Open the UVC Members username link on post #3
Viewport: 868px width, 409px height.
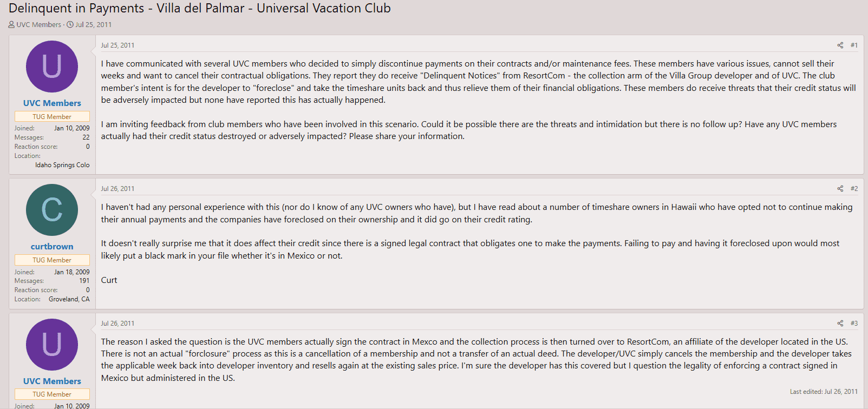pyautogui.click(x=52, y=381)
